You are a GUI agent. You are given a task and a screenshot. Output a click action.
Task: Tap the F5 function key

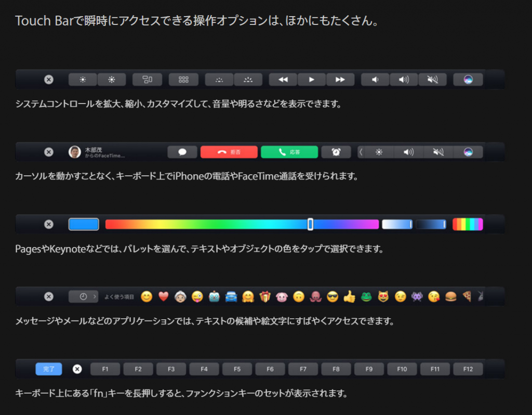(x=237, y=369)
